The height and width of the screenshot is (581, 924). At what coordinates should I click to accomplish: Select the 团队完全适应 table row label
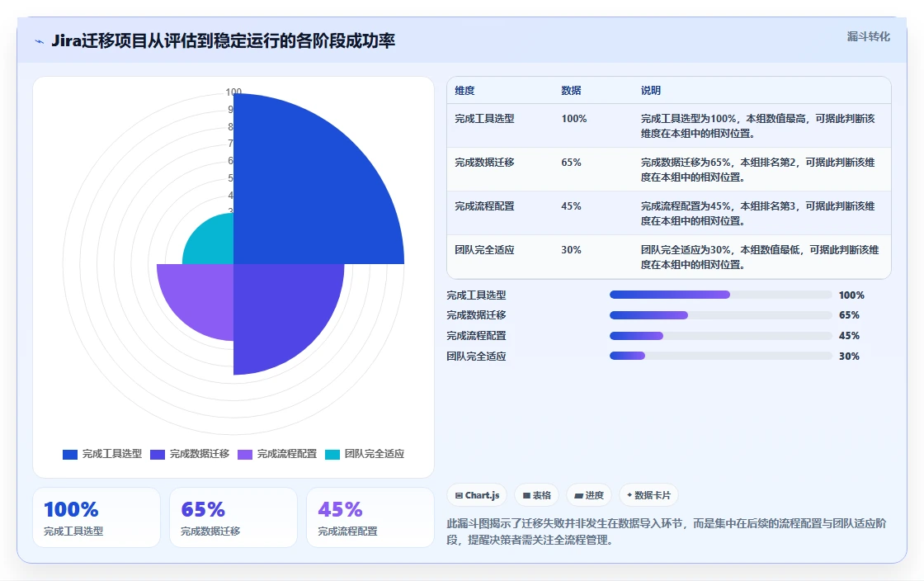coord(484,250)
